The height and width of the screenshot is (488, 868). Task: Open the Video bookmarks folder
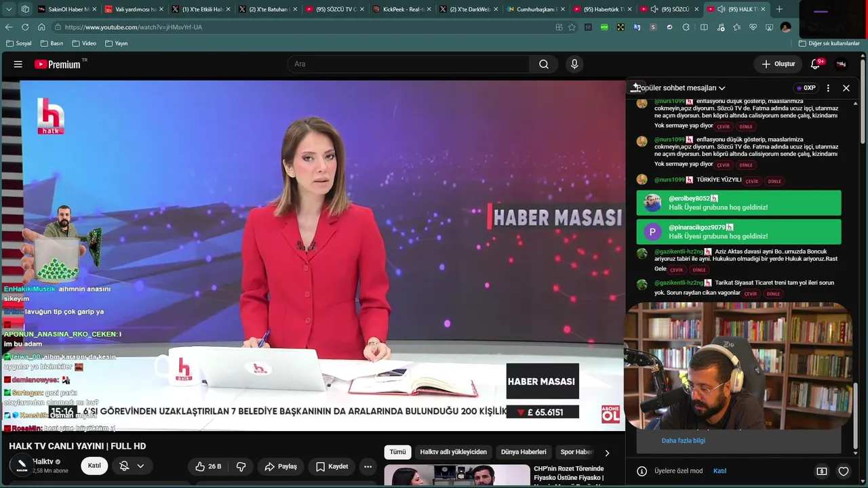pyautogui.click(x=84, y=43)
